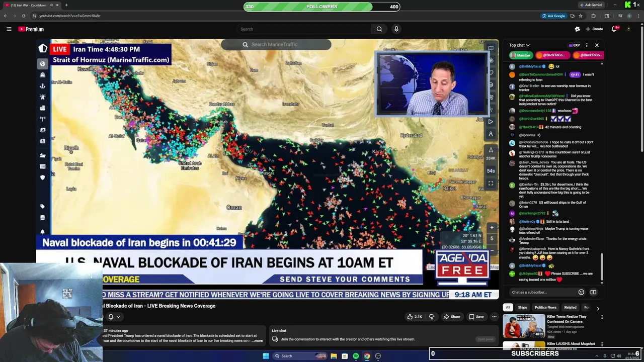Select the Related chip

[x=570, y=308]
